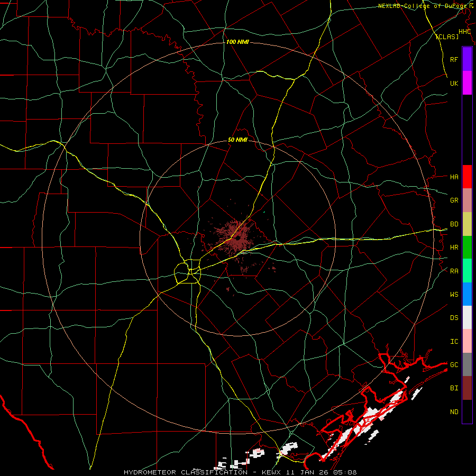The width and height of the screenshot is (476, 476).
Task: Click the RA legend label
Action: (454, 271)
